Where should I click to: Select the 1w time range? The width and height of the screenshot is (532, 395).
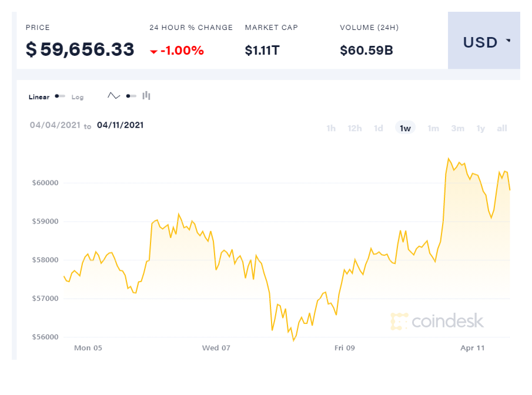pos(405,128)
